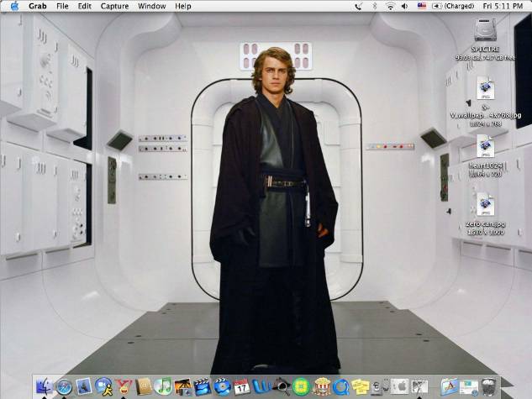Open the Window menu
Screen dimensions: 532x399
(x=151, y=6)
